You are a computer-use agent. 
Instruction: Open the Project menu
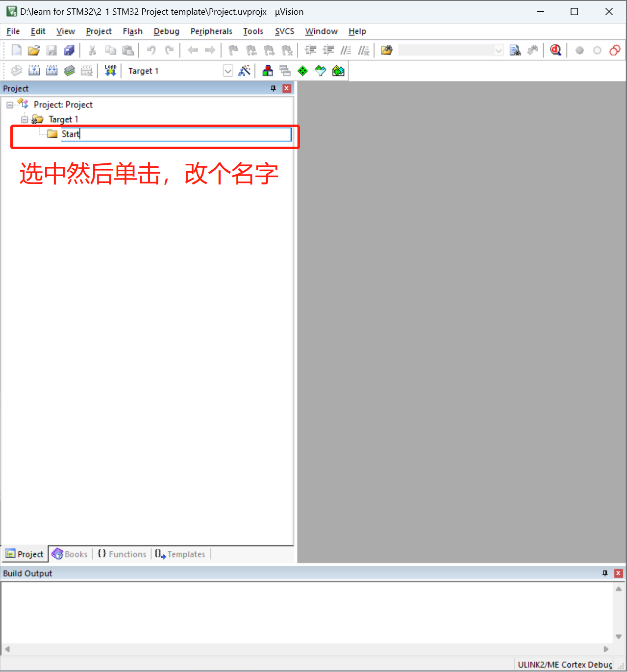[99, 31]
